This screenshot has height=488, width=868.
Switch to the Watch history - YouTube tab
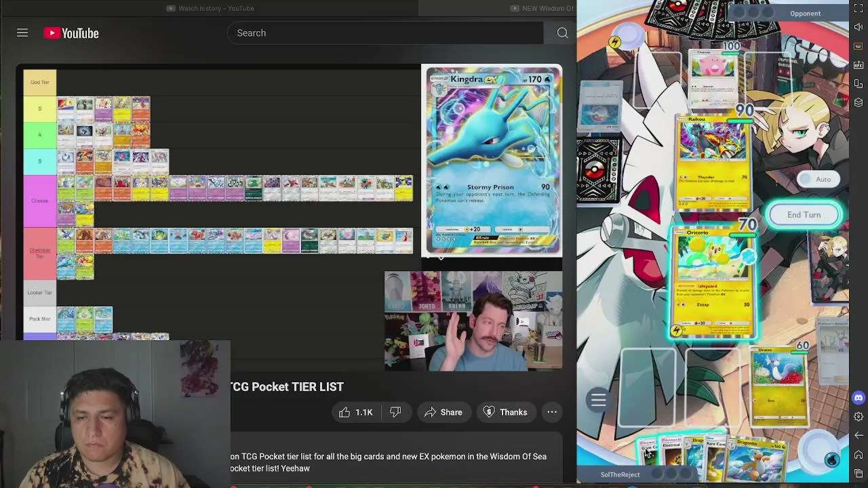click(x=210, y=8)
